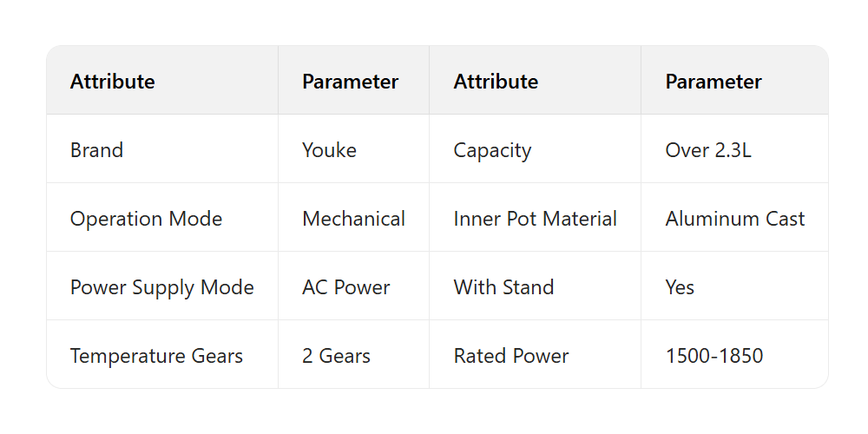
Task: Select the Aluminum Cast value
Action: (x=735, y=219)
